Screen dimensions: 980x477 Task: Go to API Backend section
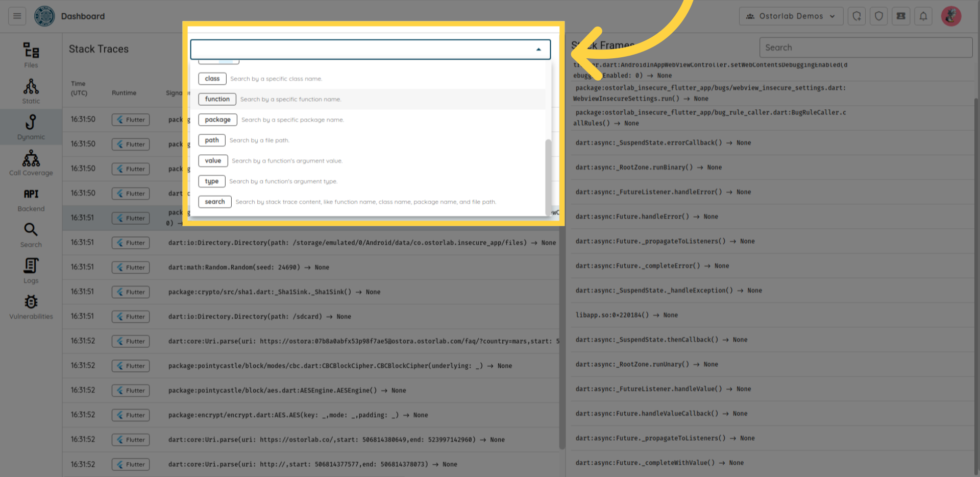coord(31,199)
